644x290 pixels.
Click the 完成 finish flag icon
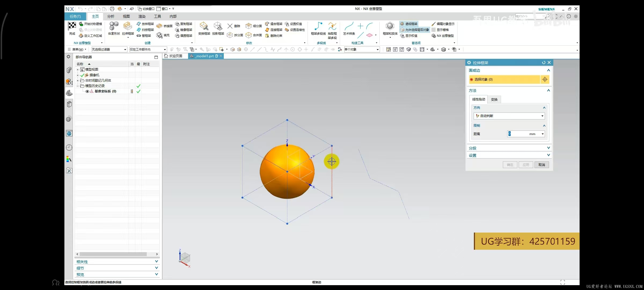[x=72, y=26]
